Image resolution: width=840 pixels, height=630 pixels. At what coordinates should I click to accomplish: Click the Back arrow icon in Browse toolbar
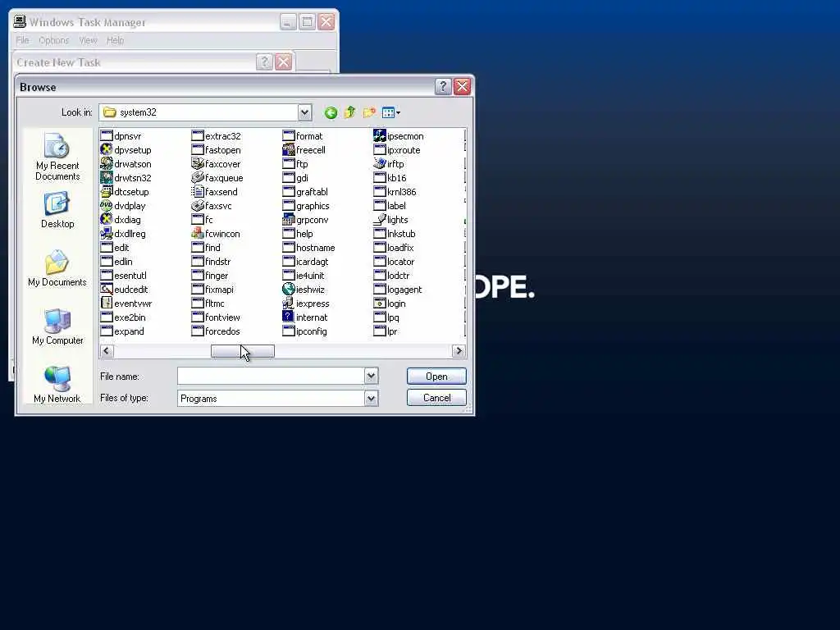tap(331, 112)
